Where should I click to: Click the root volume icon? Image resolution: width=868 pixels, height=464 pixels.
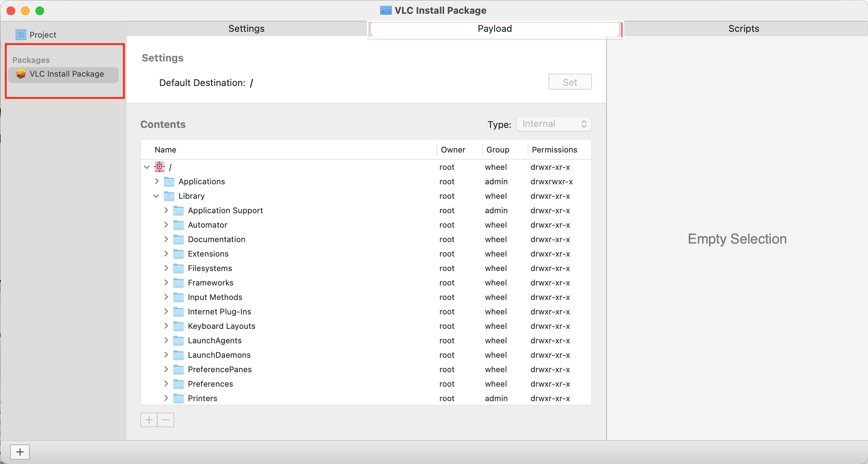[x=159, y=167]
